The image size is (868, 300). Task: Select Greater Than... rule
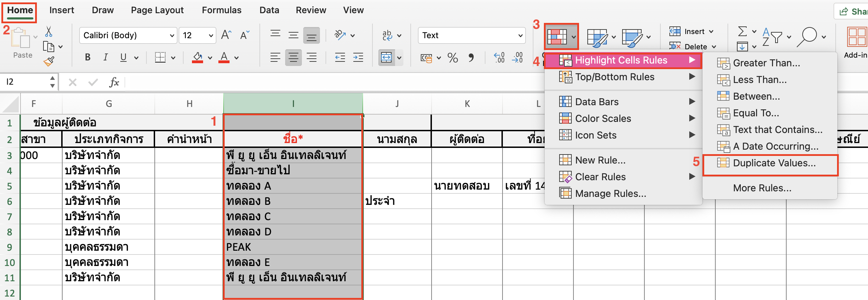point(770,63)
